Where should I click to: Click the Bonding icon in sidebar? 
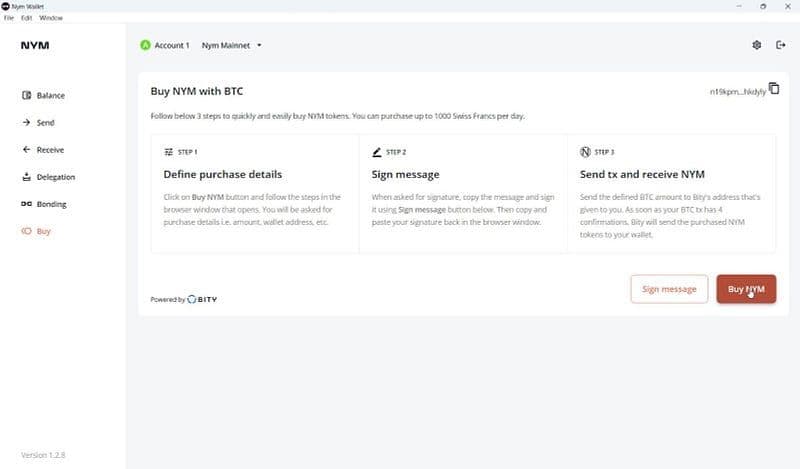[26, 204]
